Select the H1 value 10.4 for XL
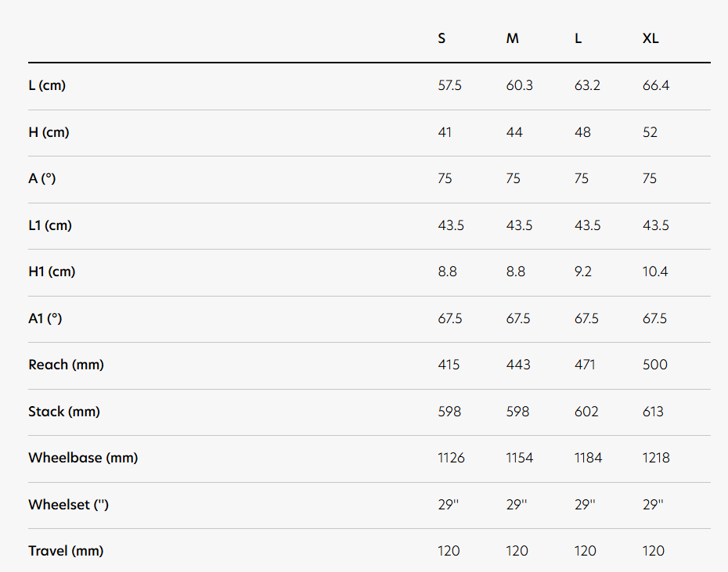This screenshot has width=728, height=572. click(x=656, y=272)
